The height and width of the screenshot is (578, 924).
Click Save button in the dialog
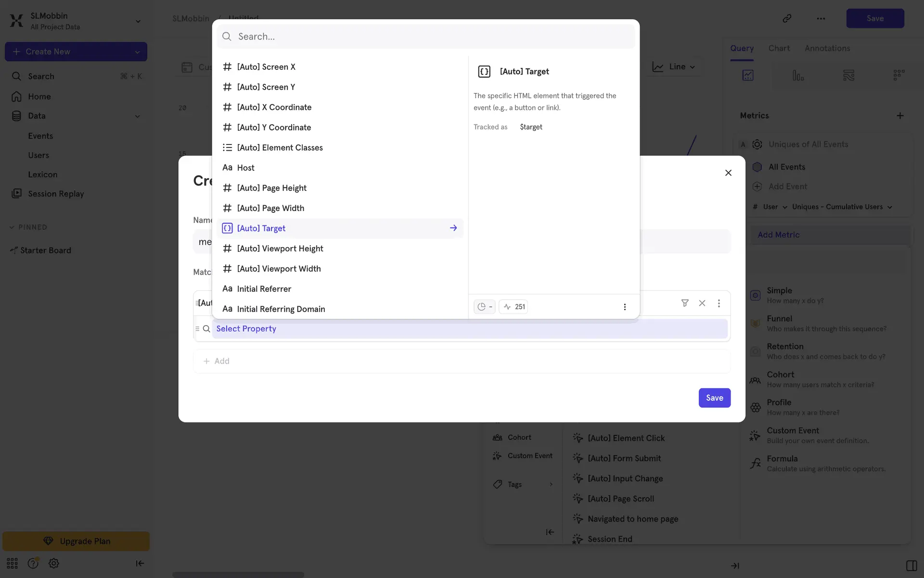pyautogui.click(x=714, y=398)
